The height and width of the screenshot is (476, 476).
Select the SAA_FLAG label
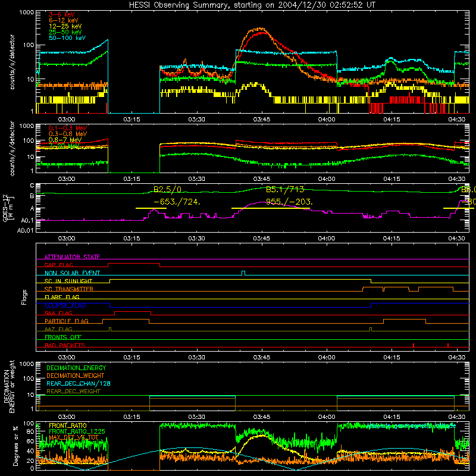click(58, 313)
